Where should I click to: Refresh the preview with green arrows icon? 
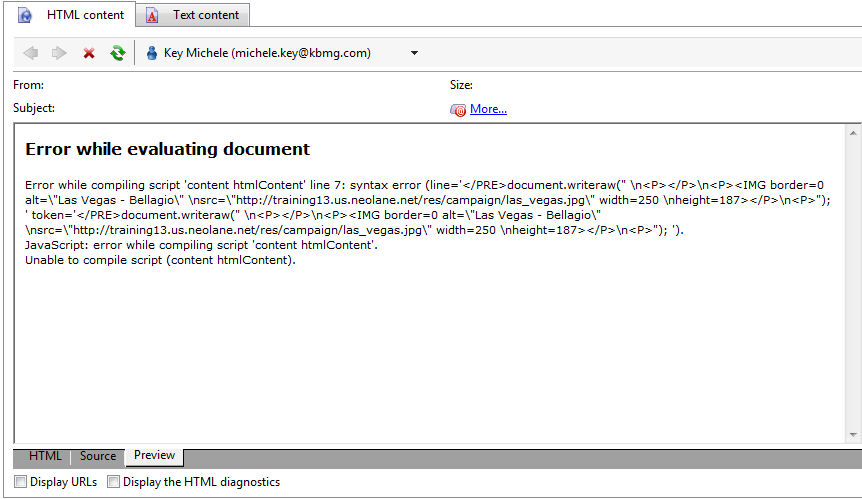pos(117,53)
